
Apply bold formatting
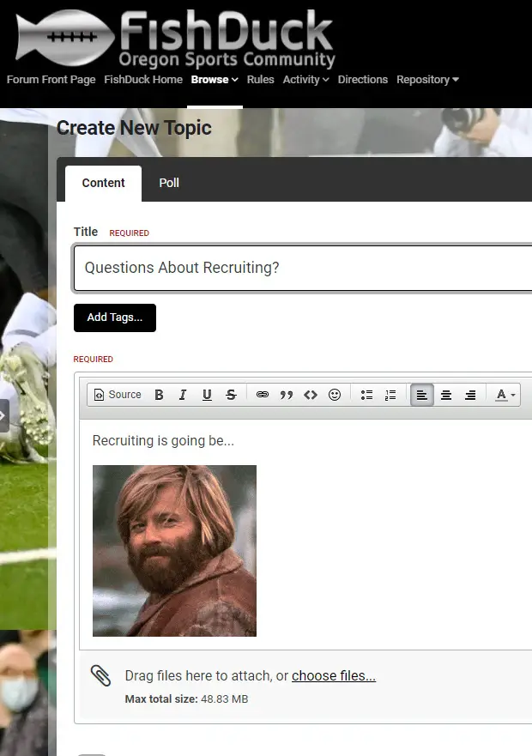pos(159,395)
